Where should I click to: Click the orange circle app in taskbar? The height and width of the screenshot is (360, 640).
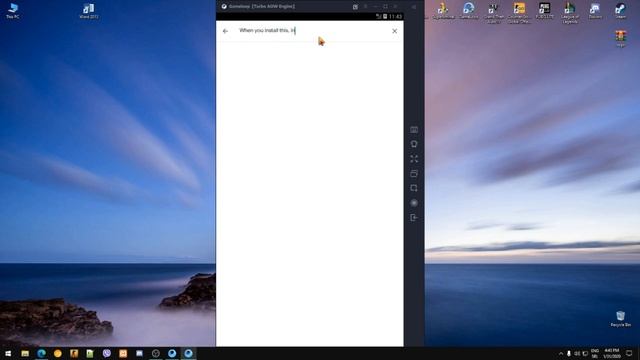point(58,353)
